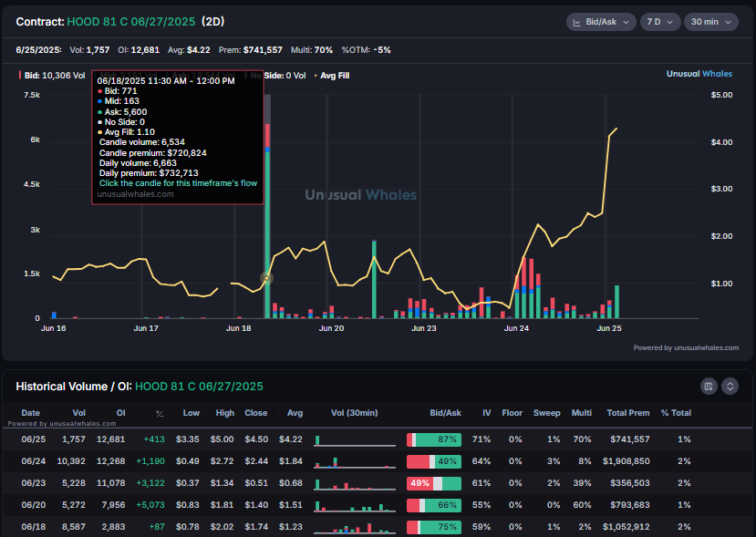Toggle the Avg Fill legend series
756x537 pixels.
[332, 75]
